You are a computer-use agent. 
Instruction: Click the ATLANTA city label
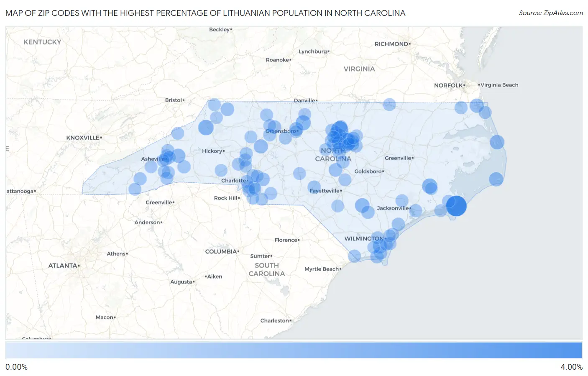pyautogui.click(x=63, y=266)
